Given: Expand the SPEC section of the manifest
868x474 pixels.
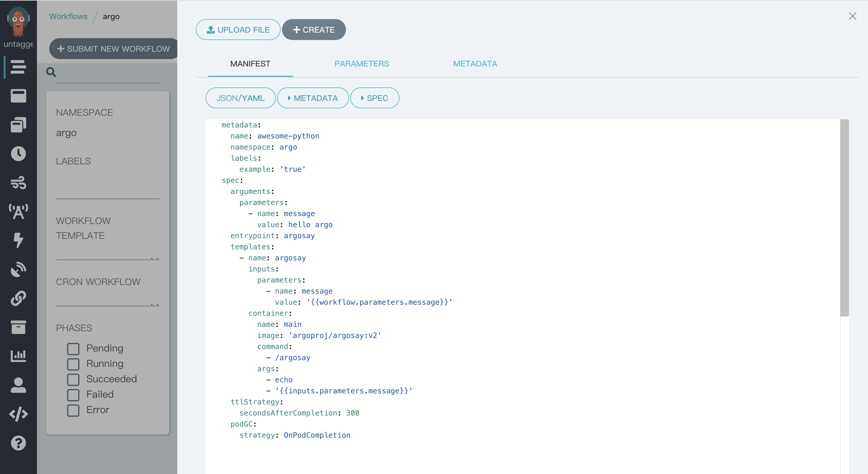Looking at the screenshot, I should coord(375,98).
